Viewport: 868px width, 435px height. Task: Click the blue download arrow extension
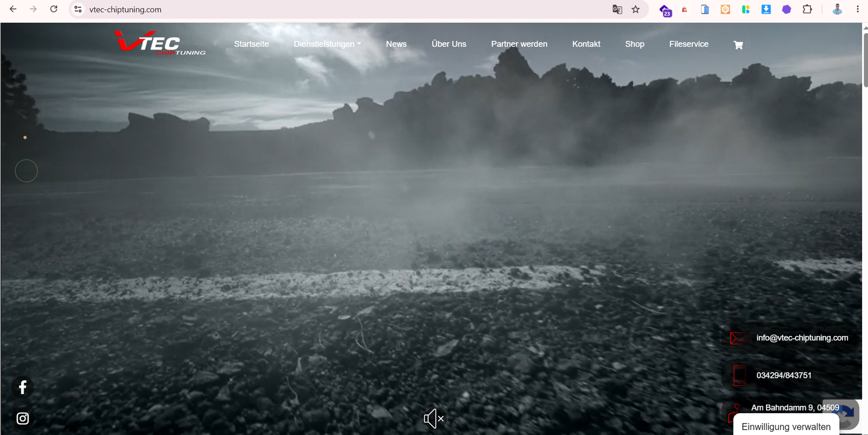(766, 9)
